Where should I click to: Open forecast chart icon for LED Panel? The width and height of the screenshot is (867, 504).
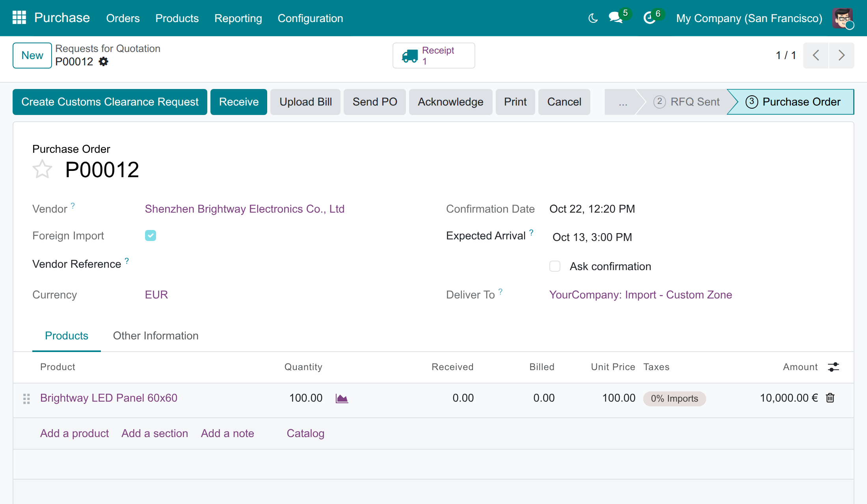click(x=342, y=398)
